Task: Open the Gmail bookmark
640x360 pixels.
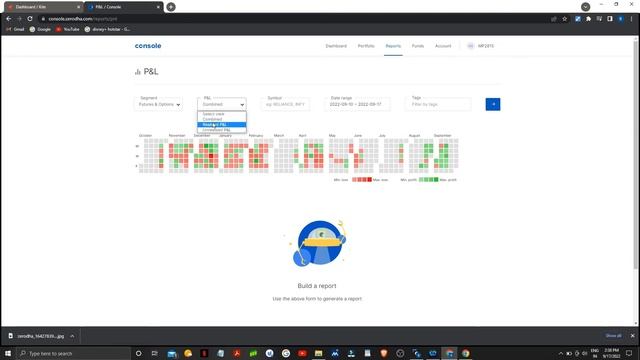Action: click(15, 29)
